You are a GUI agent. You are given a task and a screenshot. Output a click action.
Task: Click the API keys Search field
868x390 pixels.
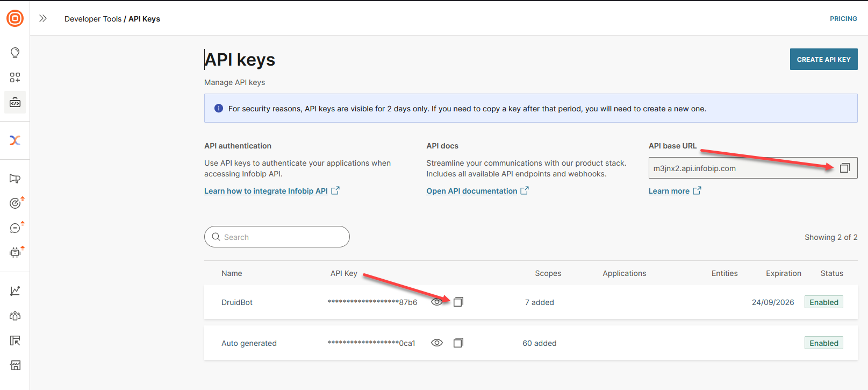277,237
